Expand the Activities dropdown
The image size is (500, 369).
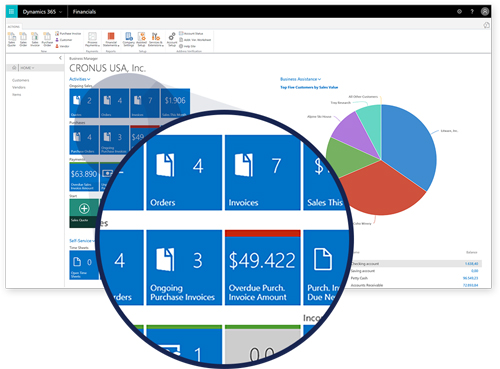tap(80, 79)
